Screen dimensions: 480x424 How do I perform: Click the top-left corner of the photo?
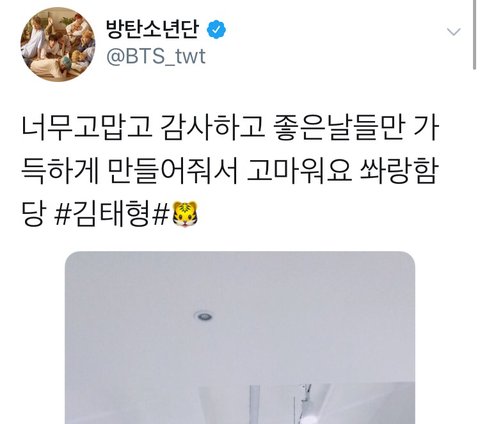point(72,258)
